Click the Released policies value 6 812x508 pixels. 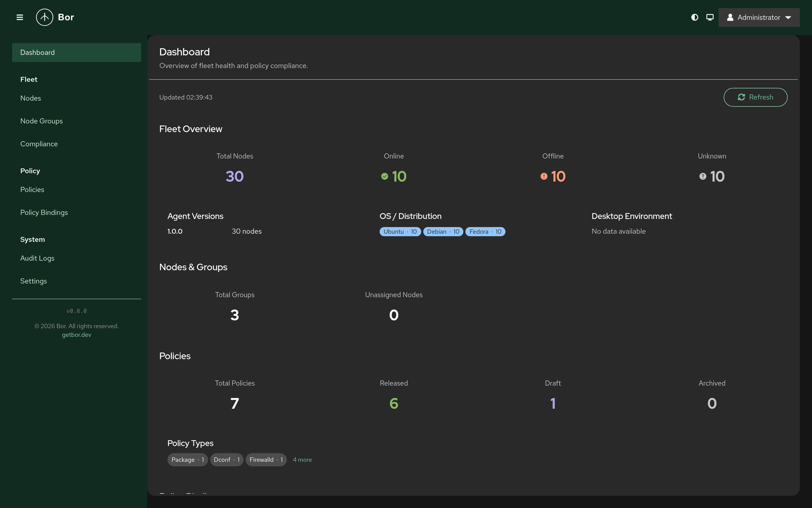pyautogui.click(x=394, y=403)
